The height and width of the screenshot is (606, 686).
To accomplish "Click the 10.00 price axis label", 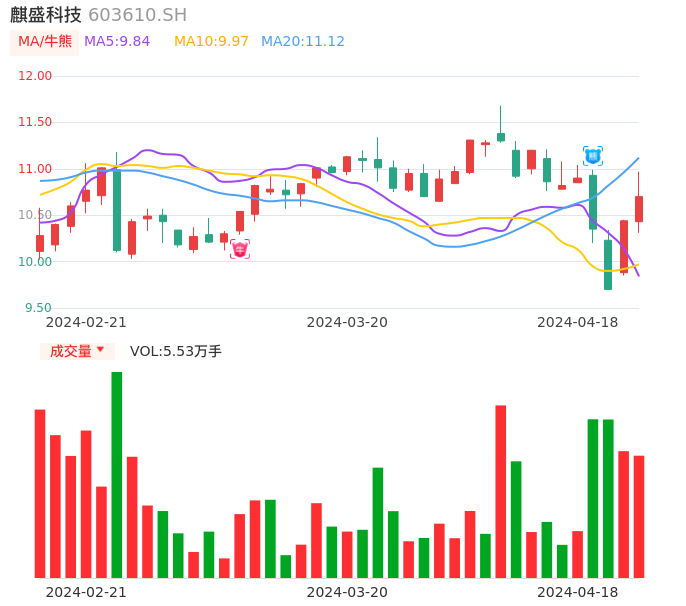I will coord(35,262).
